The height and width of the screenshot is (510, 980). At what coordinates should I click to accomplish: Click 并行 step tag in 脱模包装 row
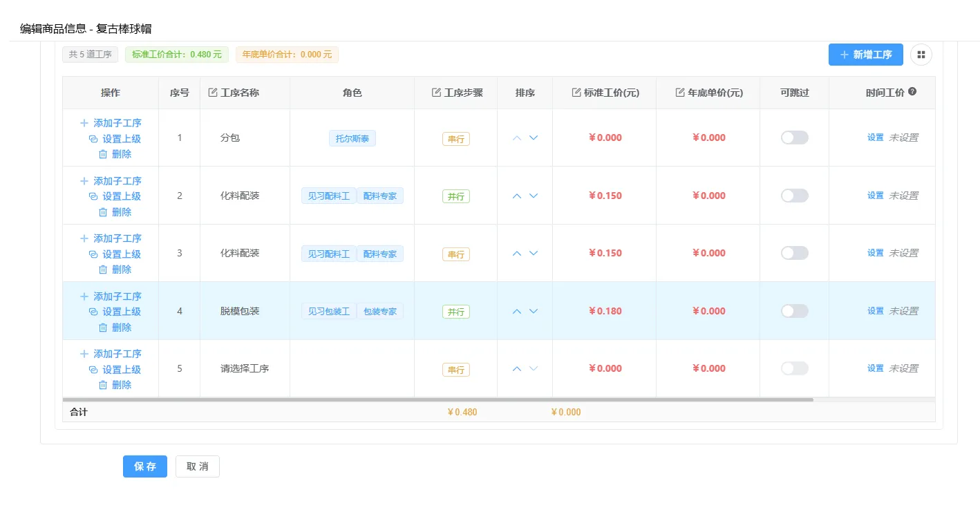tap(456, 312)
